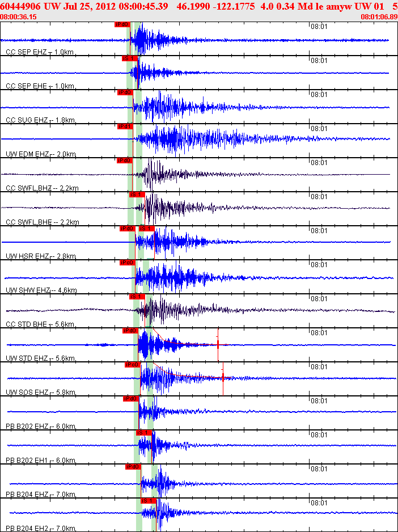
Task: Click the station label UW STD EHZ 5.6km
Action: [x=40, y=358]
